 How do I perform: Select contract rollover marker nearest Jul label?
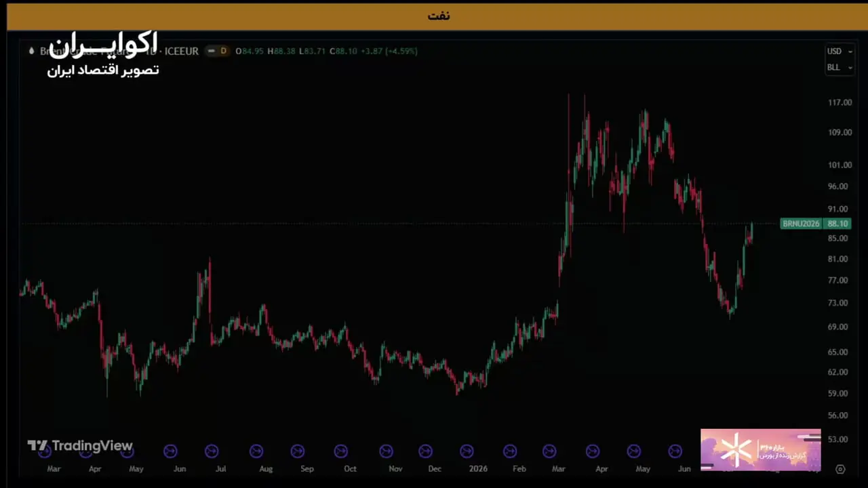(x=212, y=451)
